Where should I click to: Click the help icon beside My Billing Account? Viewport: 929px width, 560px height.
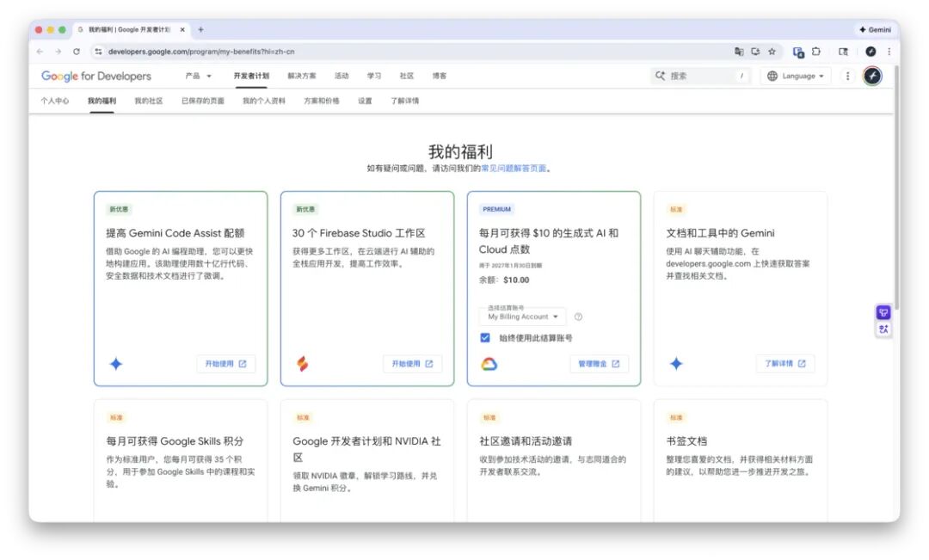point(578,317)
